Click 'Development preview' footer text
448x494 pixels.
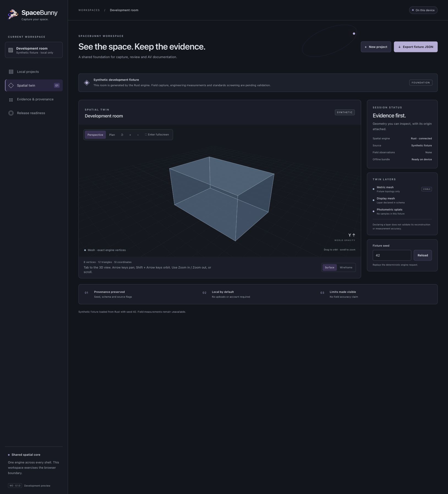[x=37, y=486]
